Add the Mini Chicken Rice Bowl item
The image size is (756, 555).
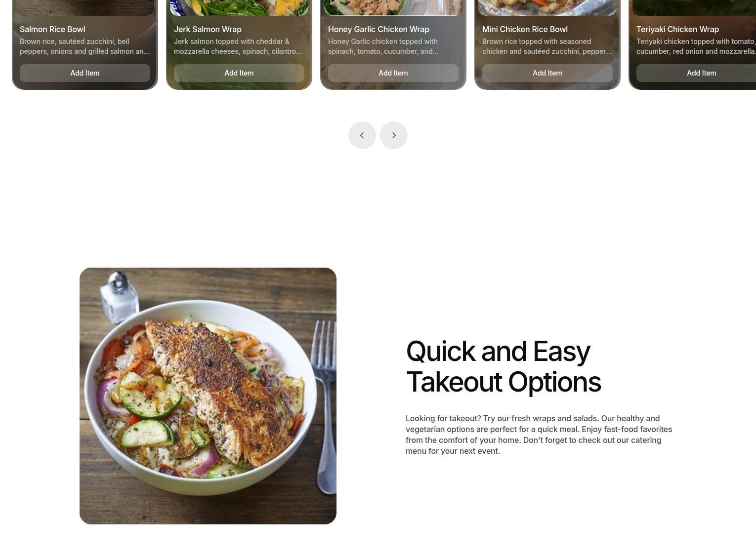pyautogui.click(x=547, y=73)
